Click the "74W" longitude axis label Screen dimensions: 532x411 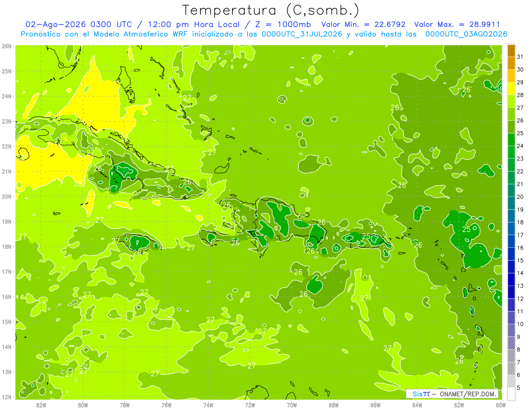click(x=208, y=405)
